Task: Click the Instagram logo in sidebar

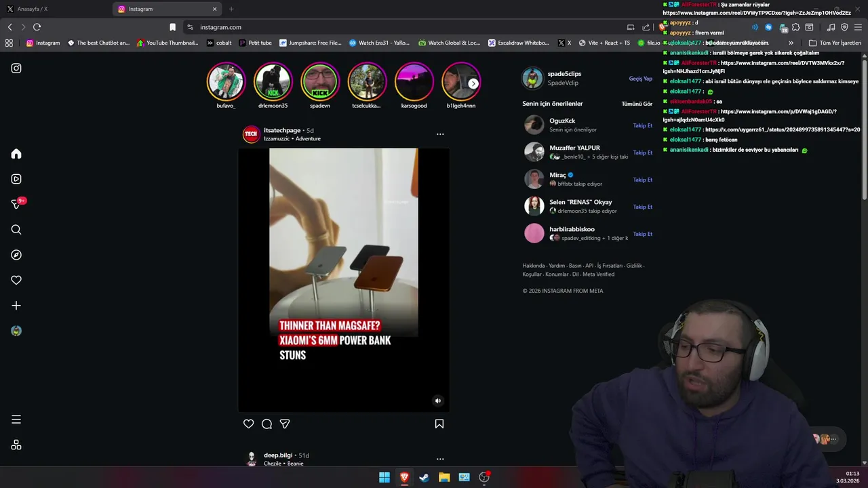Action: coord(16,68)
